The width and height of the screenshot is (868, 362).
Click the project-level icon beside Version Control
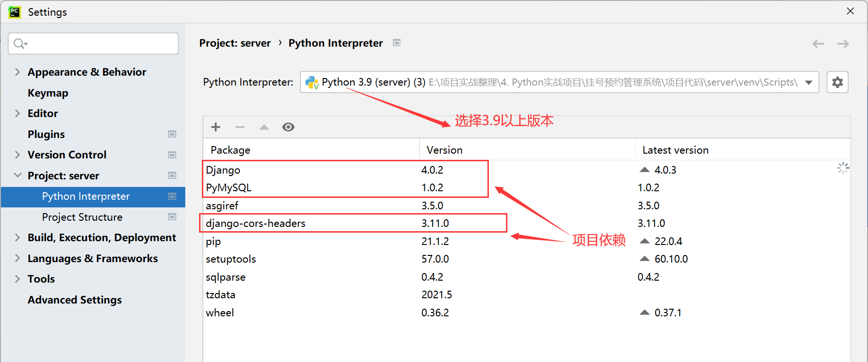coord(172,155)
